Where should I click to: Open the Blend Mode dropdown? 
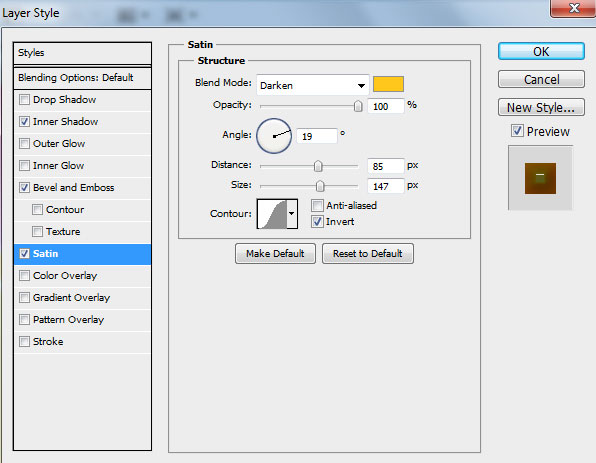(x=312, y=85)
